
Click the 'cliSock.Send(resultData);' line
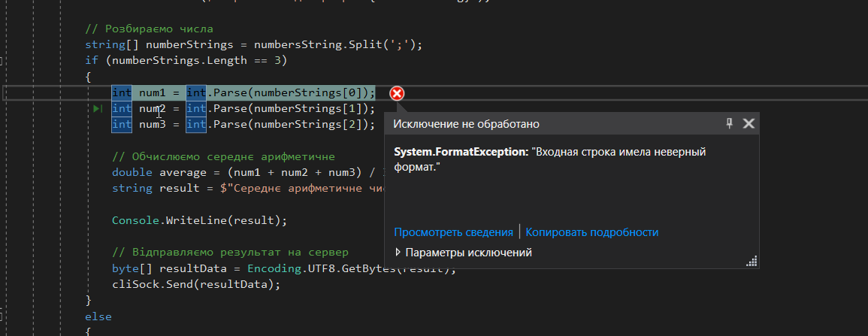tap(196, 285)
